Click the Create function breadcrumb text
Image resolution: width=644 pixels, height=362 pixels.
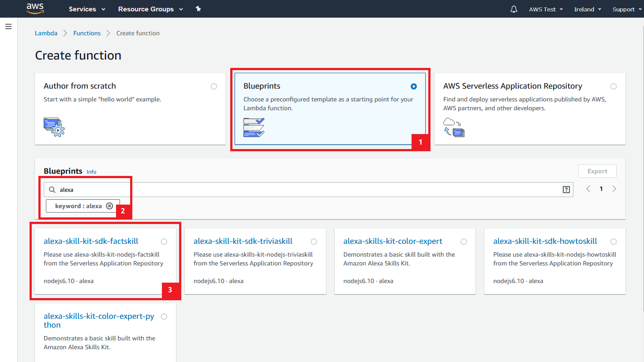(x=138, y=33)
